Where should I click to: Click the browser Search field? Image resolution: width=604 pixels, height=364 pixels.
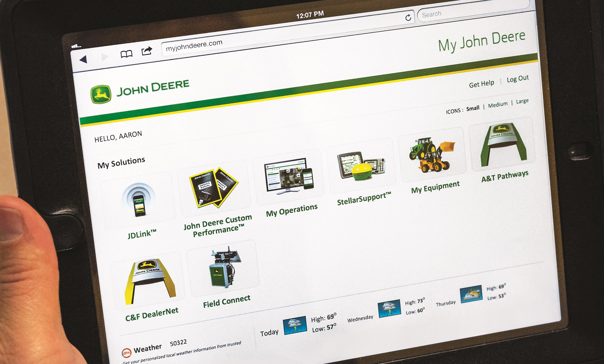coord(473,10)
